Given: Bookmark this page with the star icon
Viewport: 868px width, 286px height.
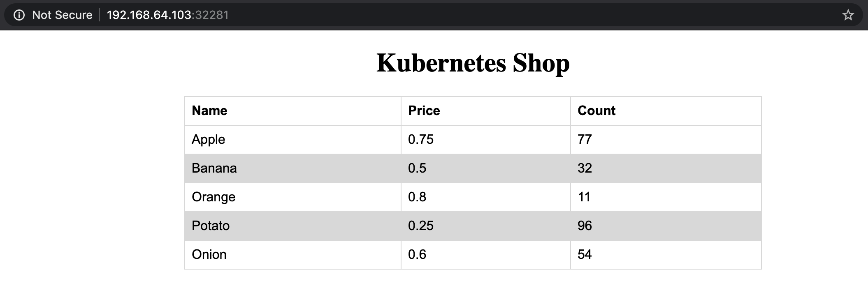Looking at the screenshot, I should 848,15.
